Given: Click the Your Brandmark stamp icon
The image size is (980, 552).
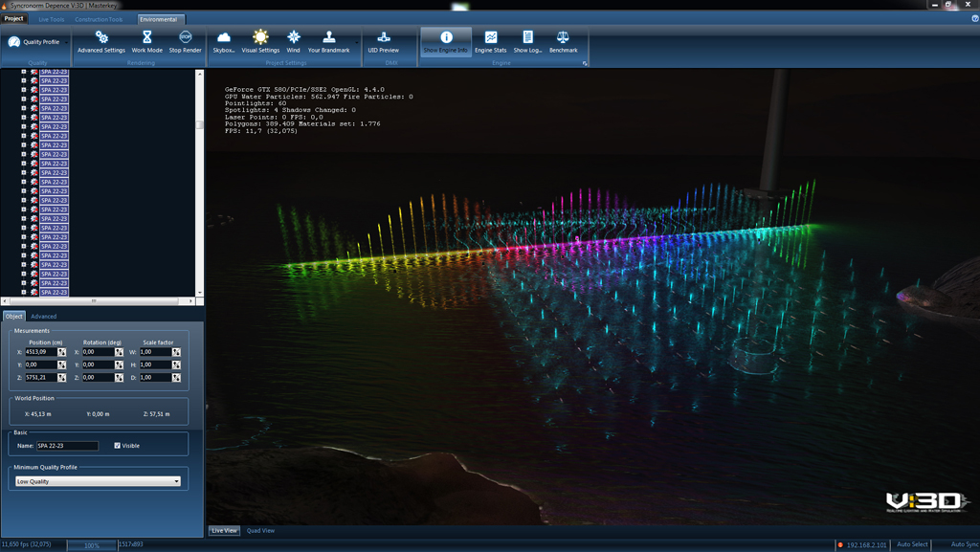Looking at the screenshot, I should pos(329,37).
